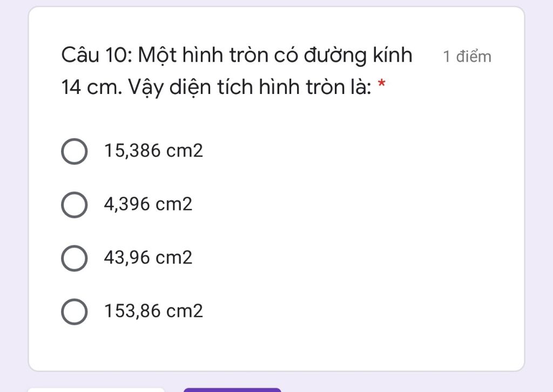The image size is (553, 392).
Task: Select the 4,396 cm2 radio button
Action: (x=75, y=205)
